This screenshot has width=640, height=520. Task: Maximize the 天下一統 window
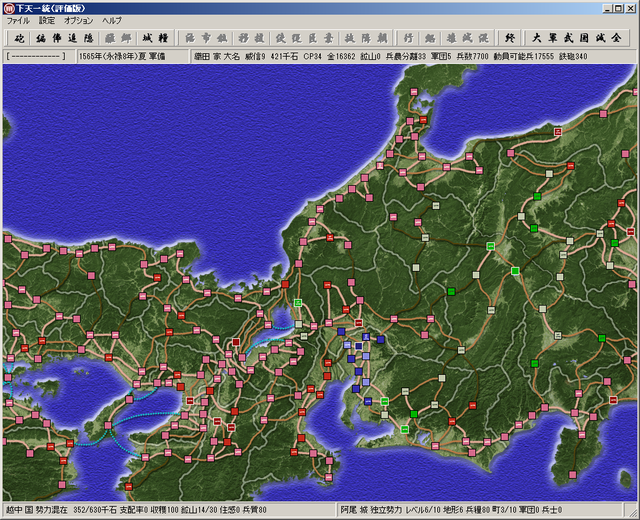(618, 9)
